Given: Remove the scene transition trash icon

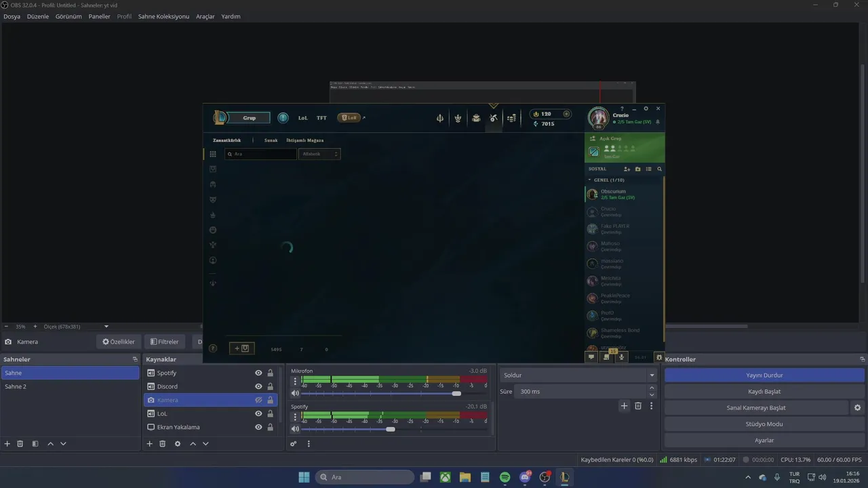Looking at the screenshot, I should point(638,406).
